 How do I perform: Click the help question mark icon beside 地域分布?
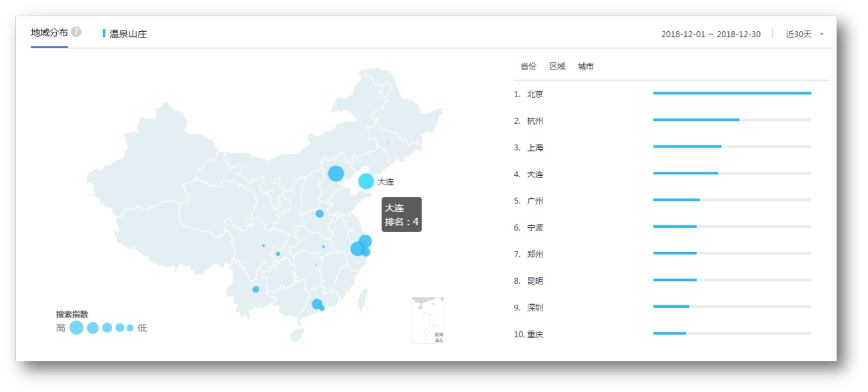[76, 32]
